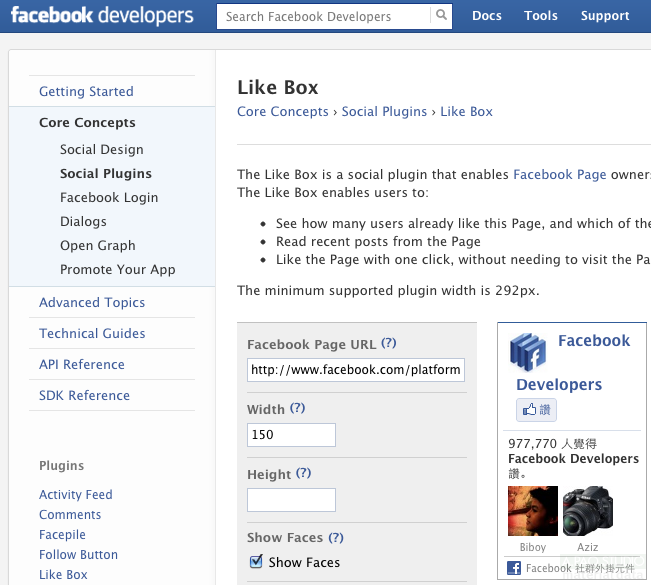Click Aziz's camera profile picture
This screenshot has width=651, height=585.
587,511
